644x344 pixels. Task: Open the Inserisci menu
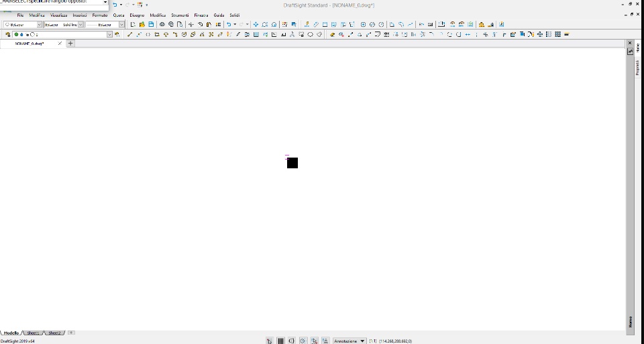pyautogui.click(x=80, y=15)
